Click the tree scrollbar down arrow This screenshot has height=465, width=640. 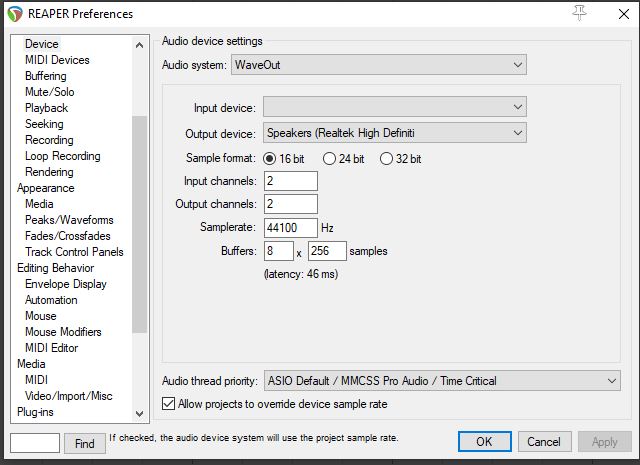139,414
